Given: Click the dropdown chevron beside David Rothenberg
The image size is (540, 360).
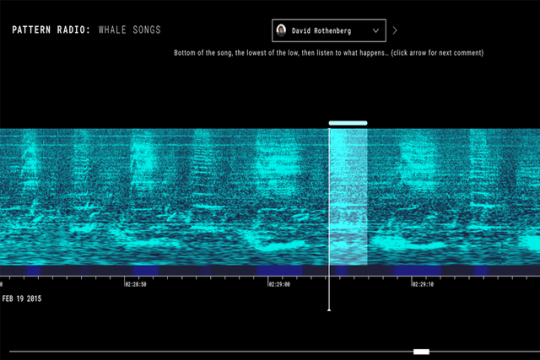Looking at the screenshot, I should (376, 31).
